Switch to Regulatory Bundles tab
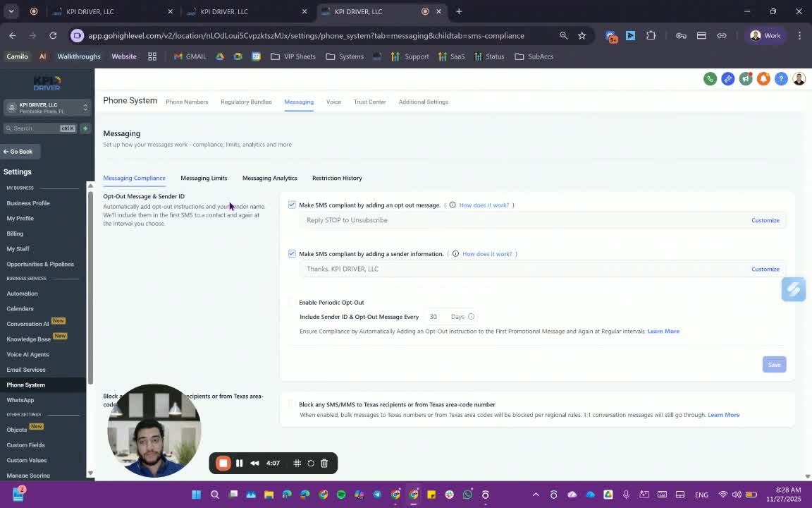 tap(246, 102)
